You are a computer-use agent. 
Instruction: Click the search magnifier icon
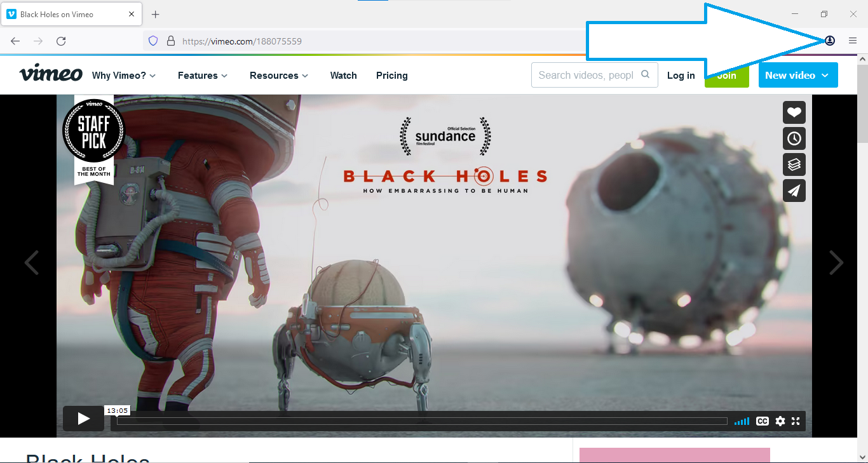pyautogui.click(x=646, y=74)
